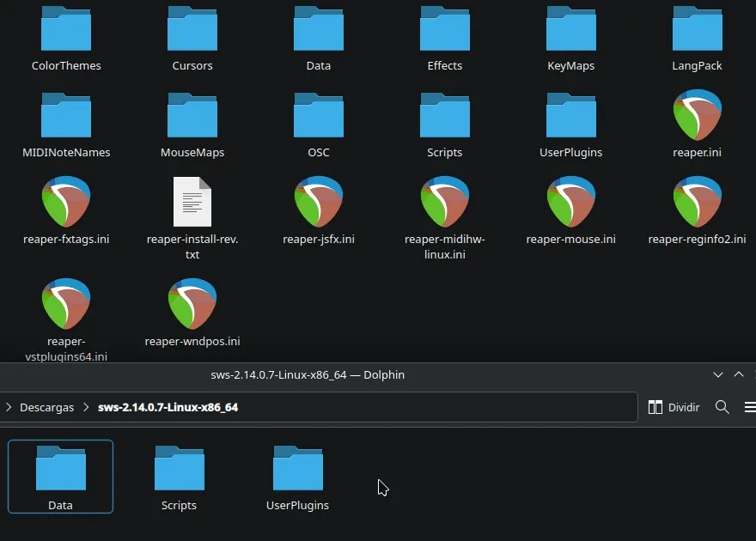Click the Dividir split view button

[674, 407]
